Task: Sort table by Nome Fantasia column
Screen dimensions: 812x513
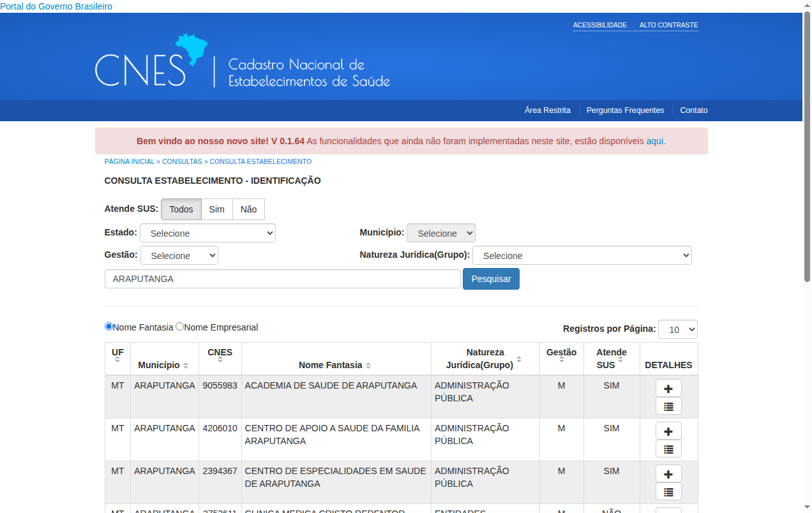Action: point(368,366)
